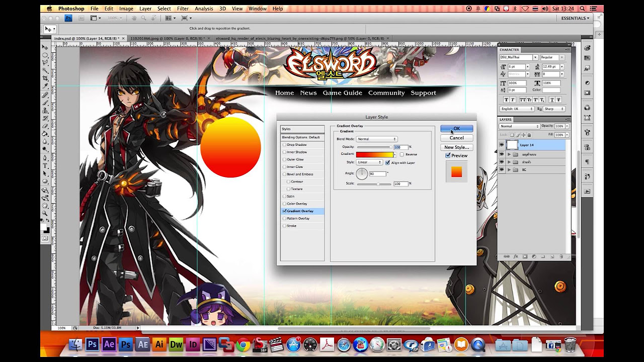
Task: Open Finder from the Dock
Action: [75, 344]
